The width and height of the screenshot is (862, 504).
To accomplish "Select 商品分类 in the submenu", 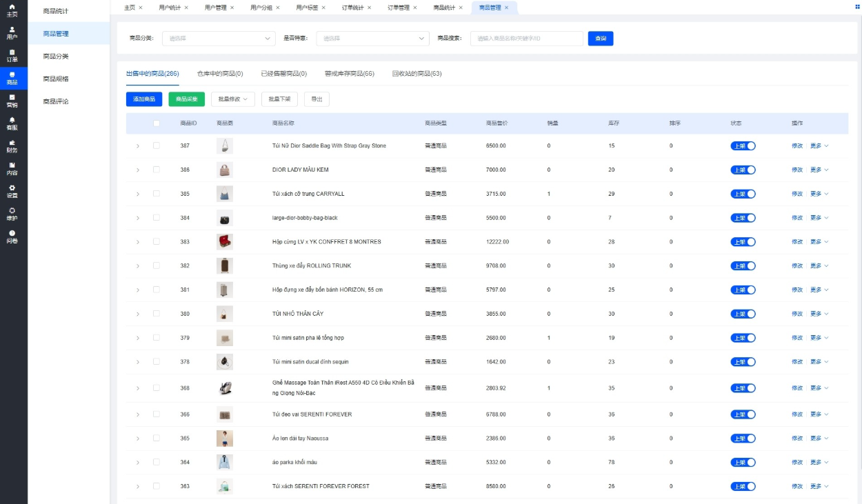I will 56,57.
